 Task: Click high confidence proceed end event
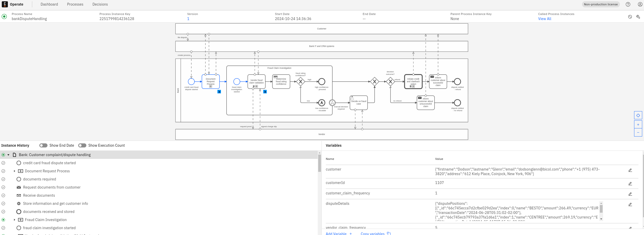click(322, 81)
